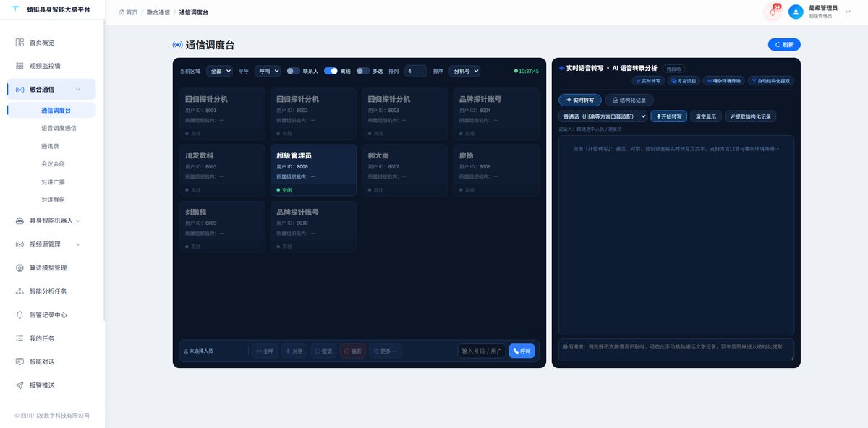Click the user avatar icon in header

[796, 12]
